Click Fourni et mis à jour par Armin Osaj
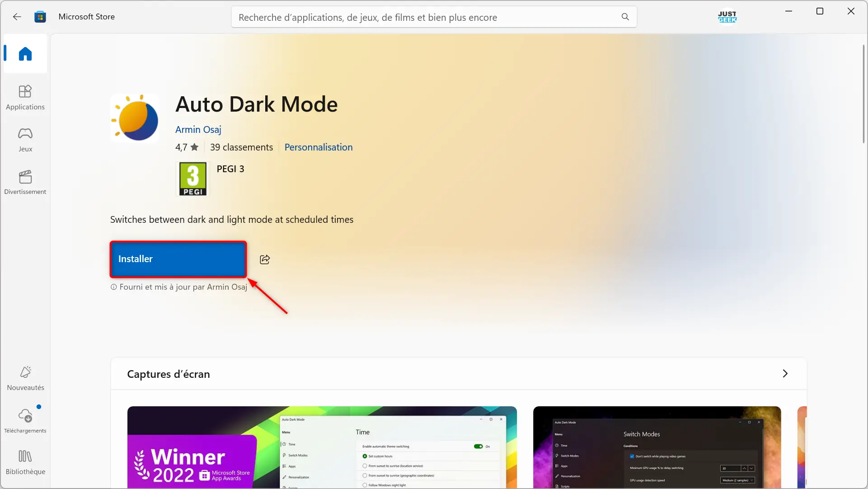This screenshot has width=868, height=489. pyautogui.click(x=183, y=287)
